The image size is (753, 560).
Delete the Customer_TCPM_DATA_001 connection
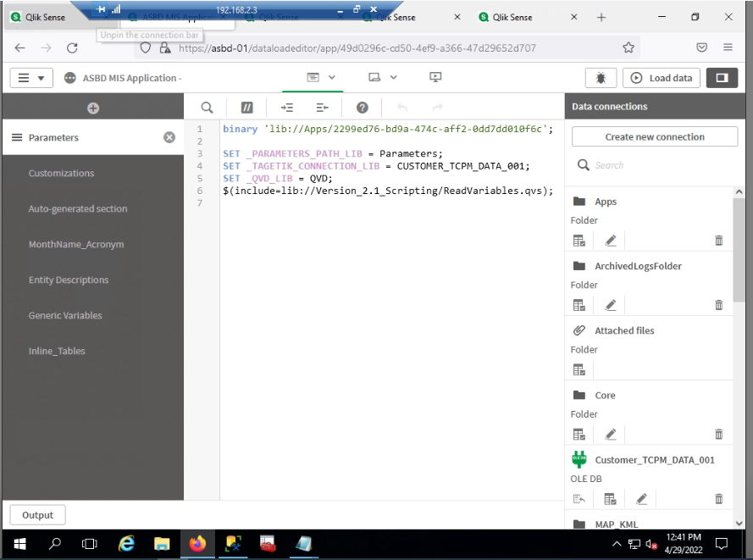click(x=718, y=499)
